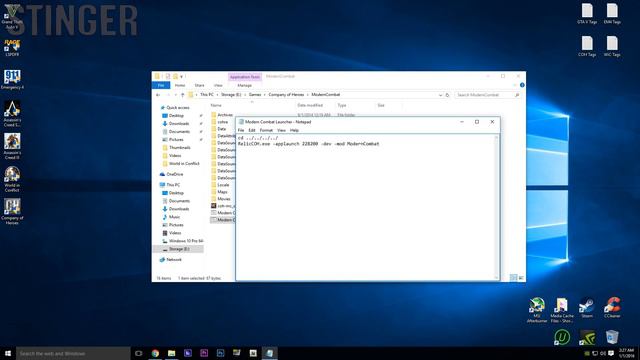Open Notepad's Edit menu
The width and height of the screenshot is (640, 360).
252,130
